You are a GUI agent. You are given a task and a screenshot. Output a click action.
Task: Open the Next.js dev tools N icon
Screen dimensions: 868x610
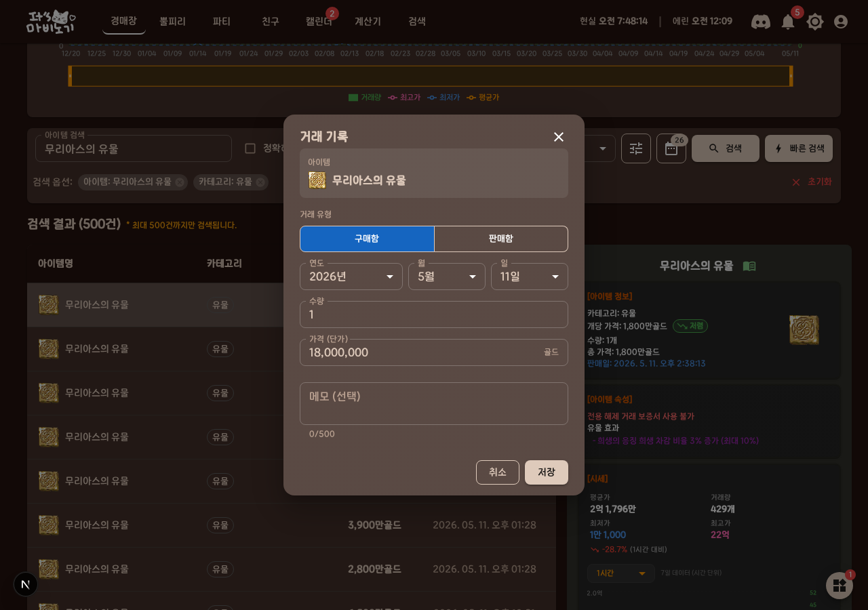point(26,584)
